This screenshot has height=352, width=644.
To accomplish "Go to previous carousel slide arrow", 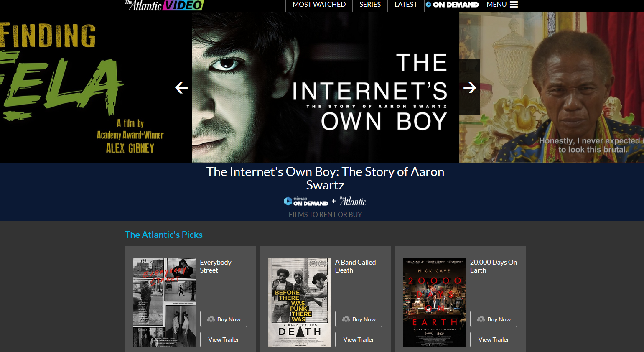I will (x=181, y=88).
